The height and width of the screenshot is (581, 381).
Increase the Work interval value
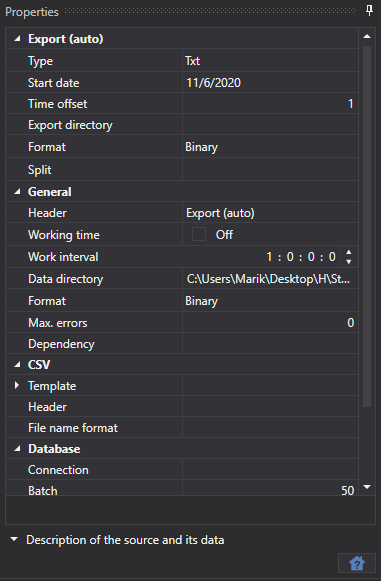point(348,252)
